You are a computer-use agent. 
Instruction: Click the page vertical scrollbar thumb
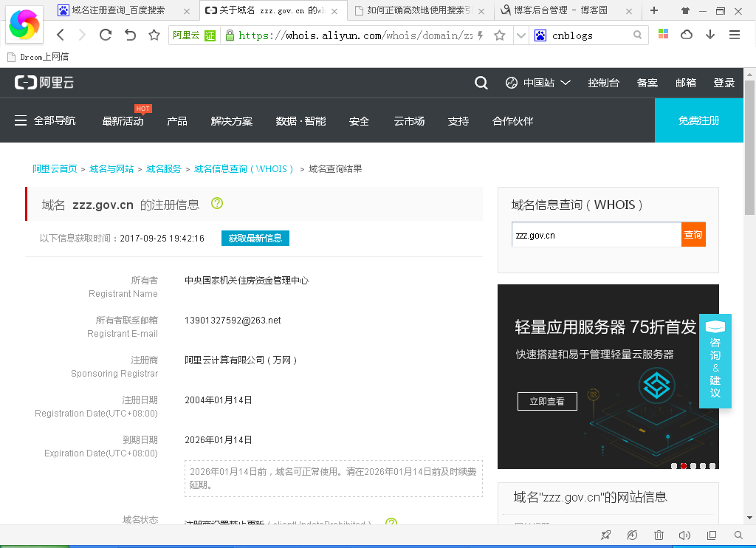(749, 147)
